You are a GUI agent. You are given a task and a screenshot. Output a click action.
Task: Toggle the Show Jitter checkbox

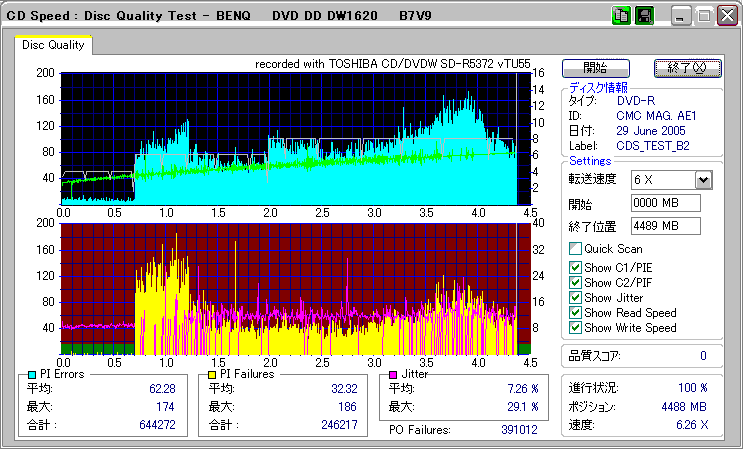(x=575, y=297)
